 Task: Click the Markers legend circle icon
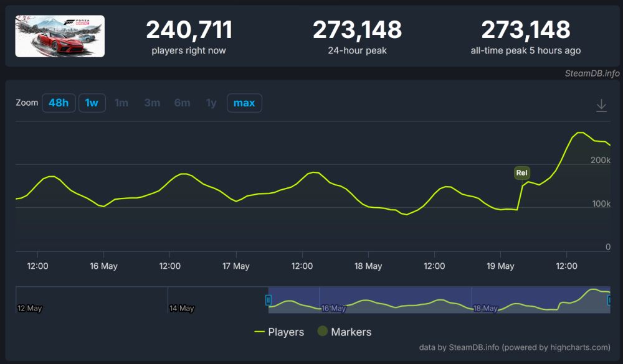[322, 331]
